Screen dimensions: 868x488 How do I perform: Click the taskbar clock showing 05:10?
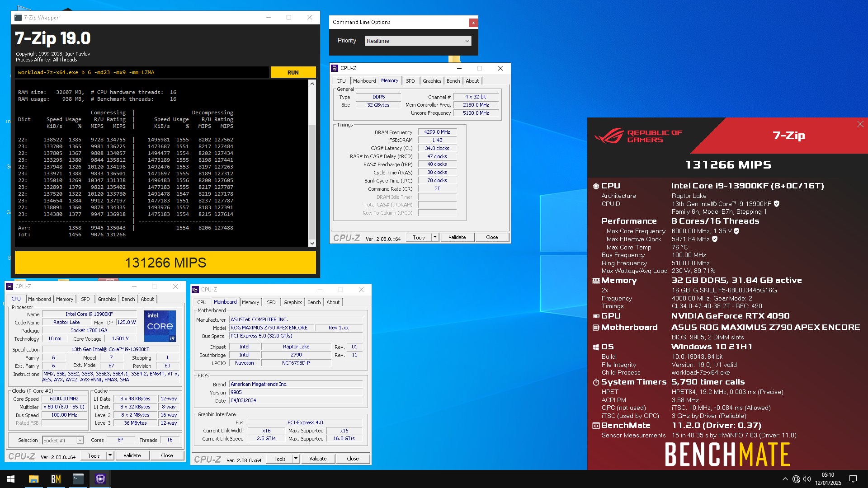click(828, 479)
